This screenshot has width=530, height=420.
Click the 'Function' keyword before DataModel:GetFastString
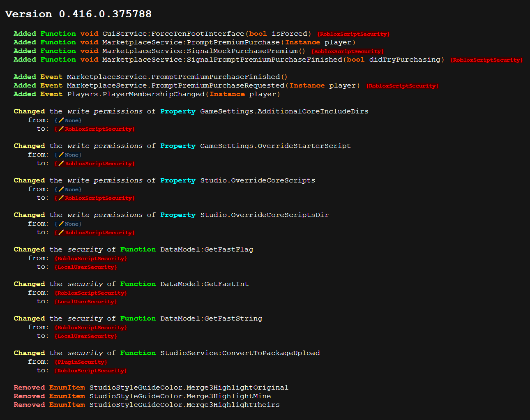click(x=138, y=318)
